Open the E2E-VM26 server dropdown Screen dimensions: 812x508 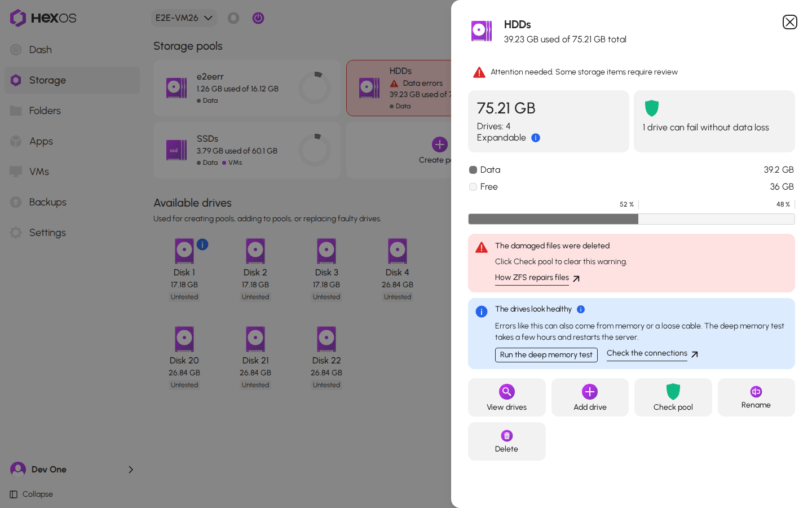(184, 18)
